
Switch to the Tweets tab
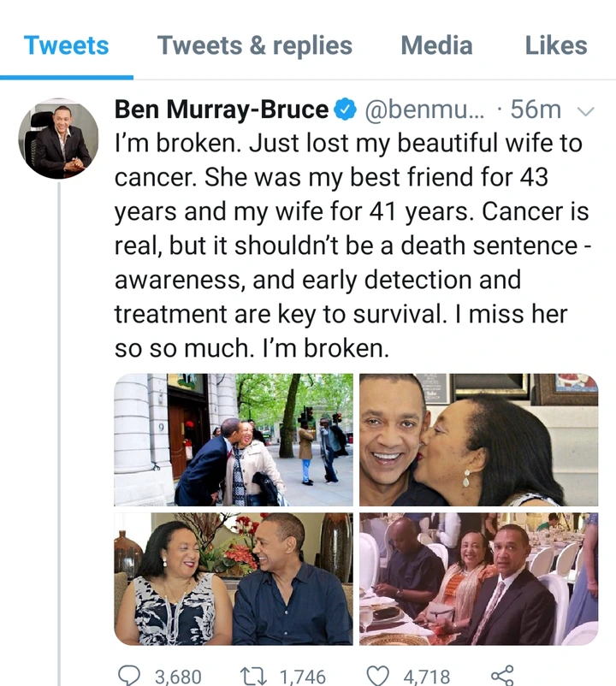(x=67, y=45)
